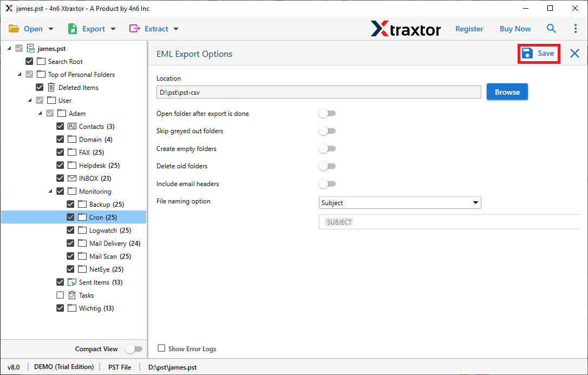Tick the Show Error Logs checkbox
588x375 pixels.
[161, 348]
